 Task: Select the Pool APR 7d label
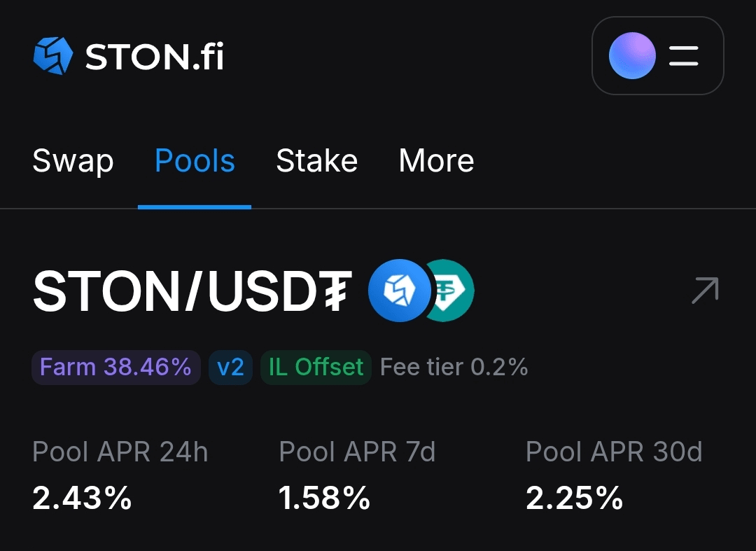tap(357, 452)
